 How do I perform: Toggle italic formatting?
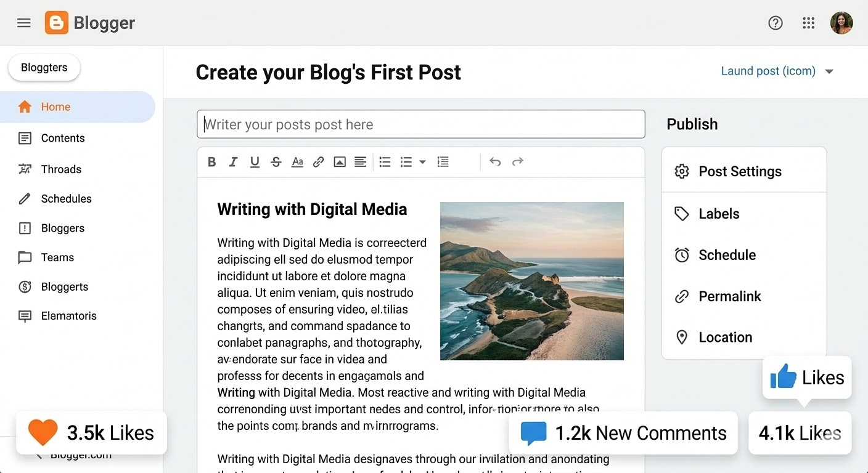tap(233, 162)
